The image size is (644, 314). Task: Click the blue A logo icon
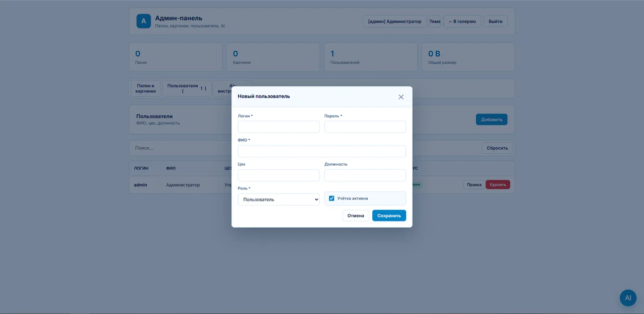(143, 21)
